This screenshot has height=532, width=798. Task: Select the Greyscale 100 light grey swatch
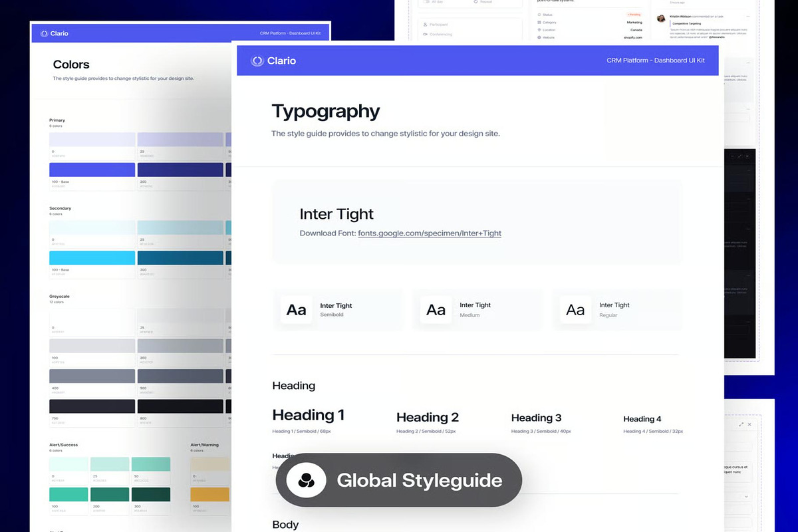[x=92, y=346]
